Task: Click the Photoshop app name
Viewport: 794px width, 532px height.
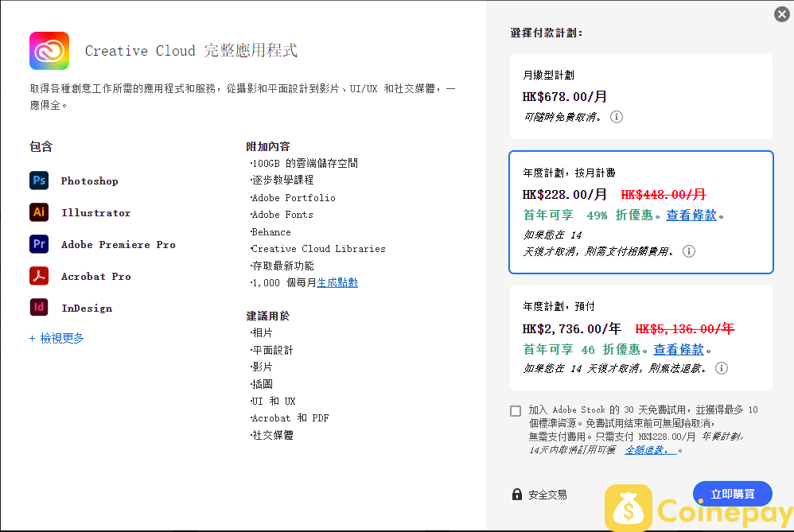Action: 90,181
